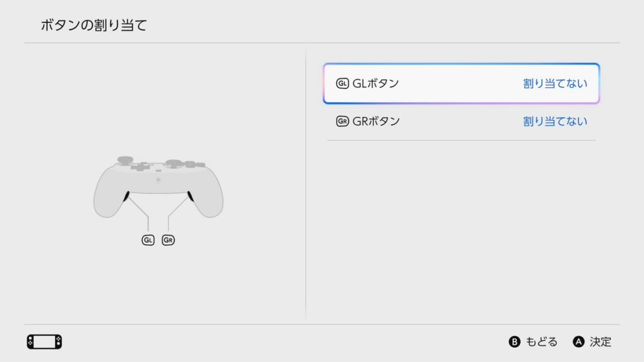Open 割り当てない value for GLボタン
Image resolution: width=644 pixels, height=362 pixels.
(555, 84)
